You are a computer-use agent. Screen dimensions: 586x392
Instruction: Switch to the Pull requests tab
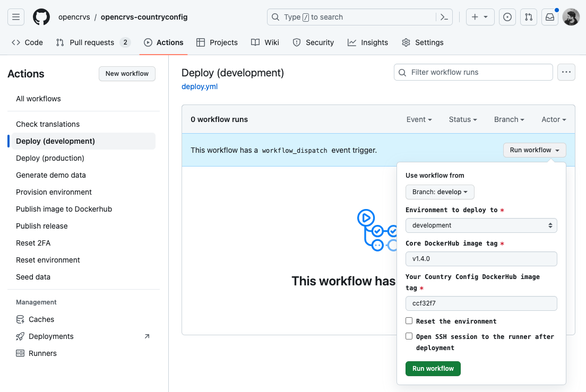coord(92,42)
